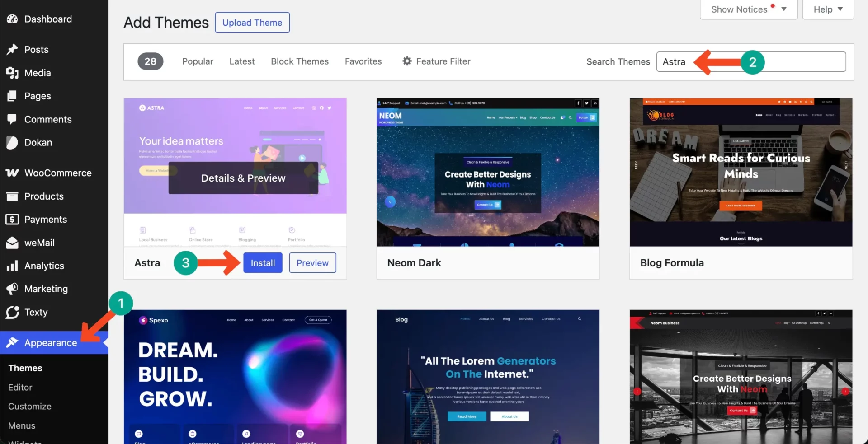Click the Upload Theme button
Screen dimensions: 868x444
(x=252, y=23)
